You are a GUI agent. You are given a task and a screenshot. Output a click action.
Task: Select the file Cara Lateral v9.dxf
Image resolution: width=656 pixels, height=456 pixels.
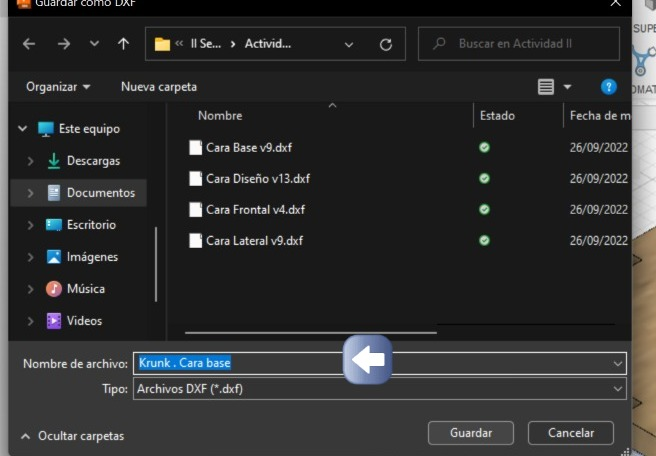(x=254, y=241)
